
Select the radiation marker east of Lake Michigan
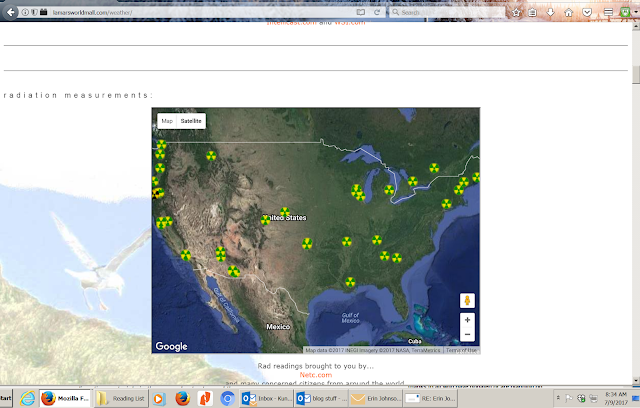coord(389,190)
